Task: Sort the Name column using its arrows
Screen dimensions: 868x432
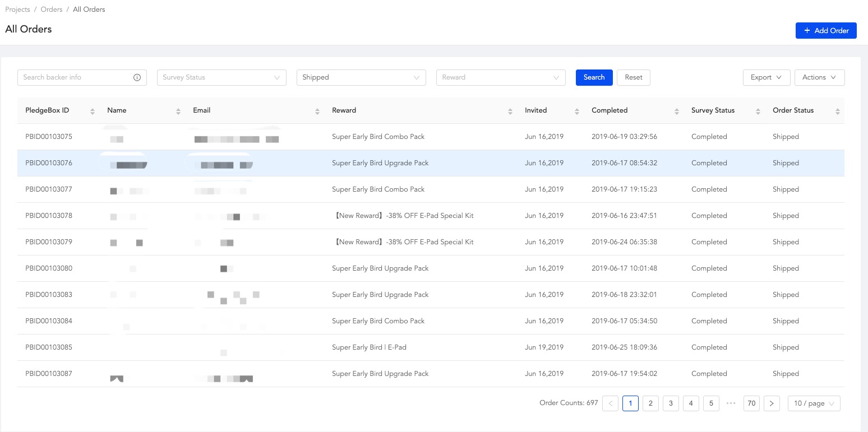Action: click(x=178, y=111)
